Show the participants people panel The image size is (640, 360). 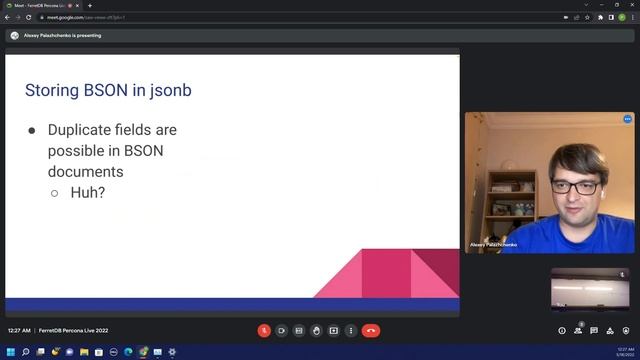pyautogui.click(x=578, y=331)
